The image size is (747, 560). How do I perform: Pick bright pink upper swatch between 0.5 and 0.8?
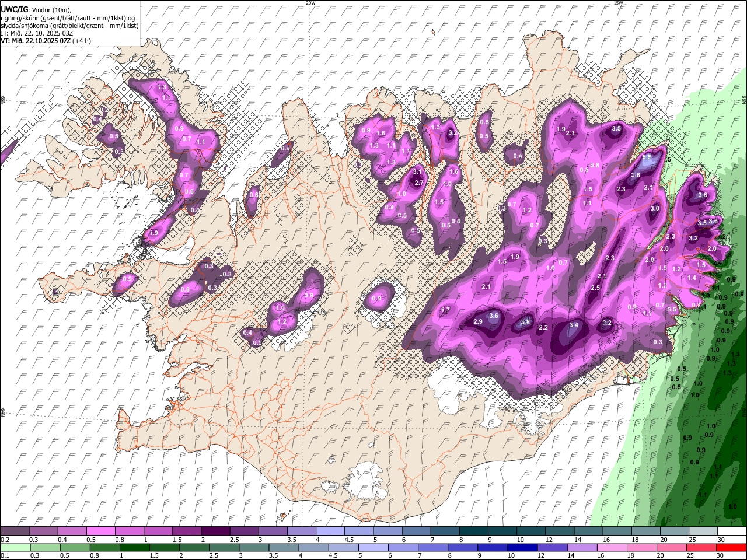[100, 531]
